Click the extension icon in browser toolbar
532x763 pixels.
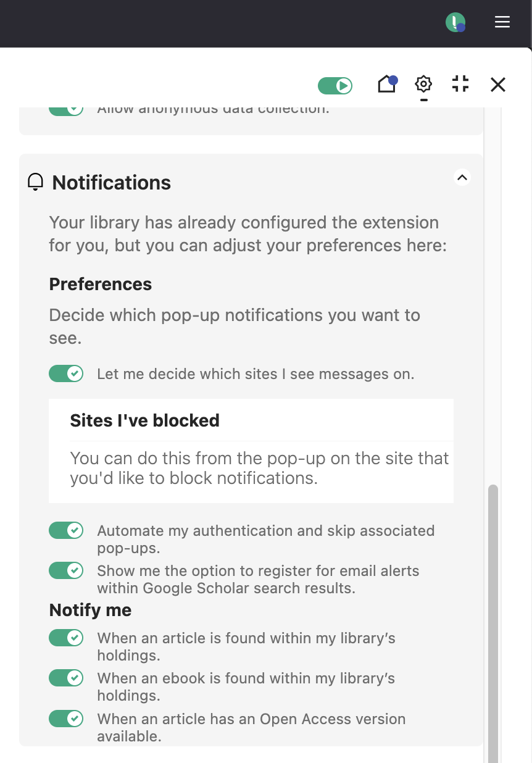455,23
